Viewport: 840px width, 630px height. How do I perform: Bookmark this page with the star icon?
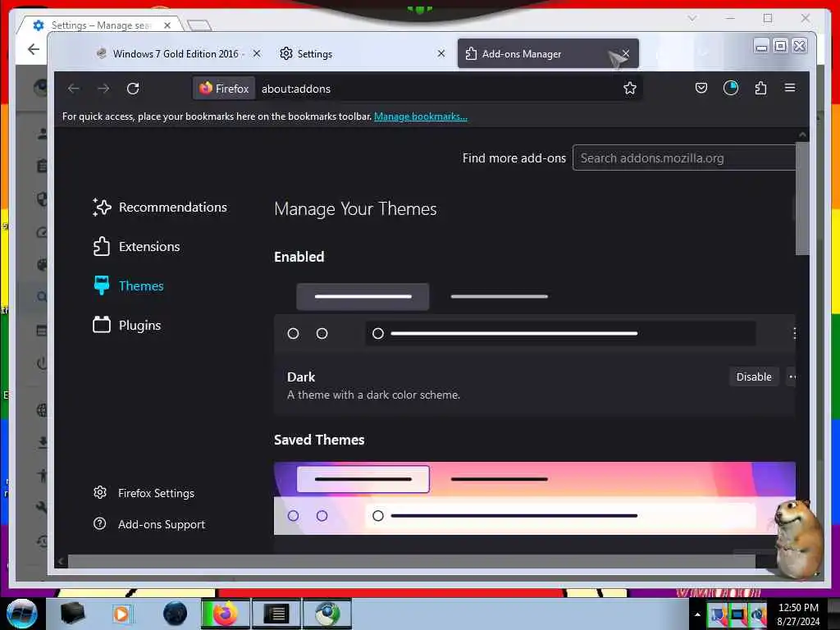[x=629, y=88]
